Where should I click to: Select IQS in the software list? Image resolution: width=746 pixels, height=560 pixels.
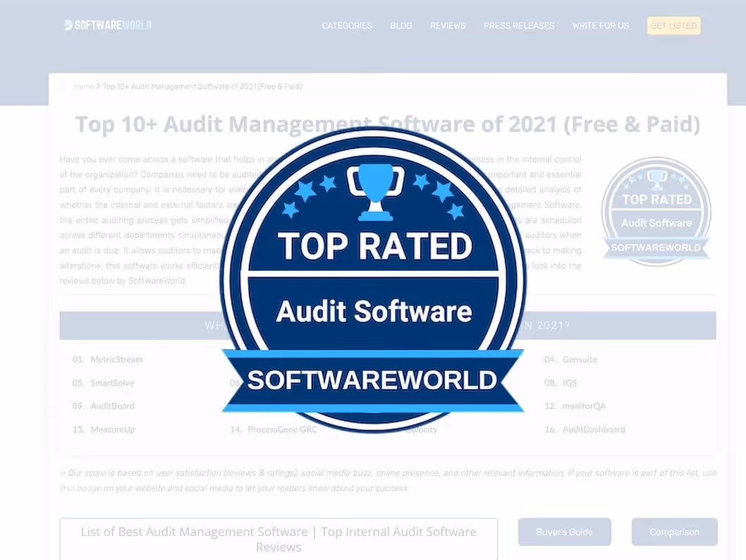[x=570, y=383]
